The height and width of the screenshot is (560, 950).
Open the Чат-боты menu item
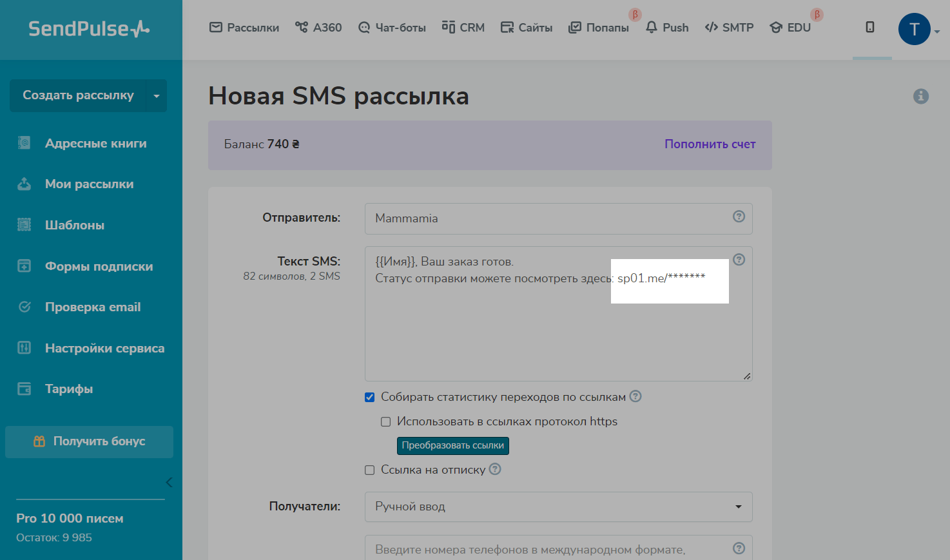393,28
